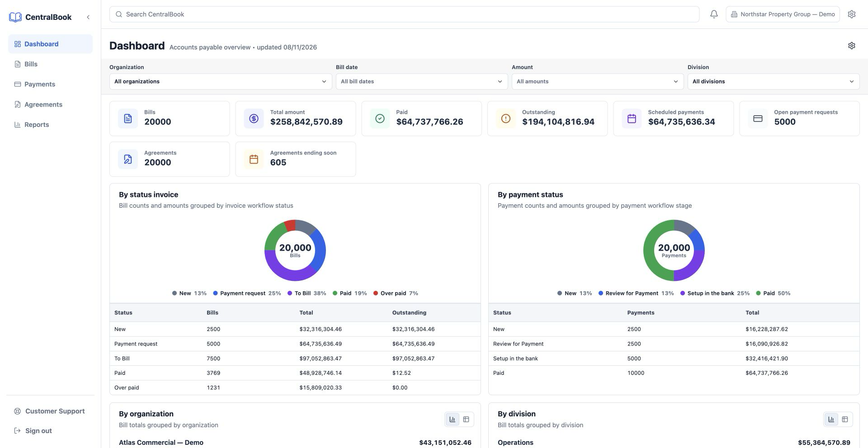Viewport: 868px width, 448px height.
Task: Switch By division to table view
Action: [x=845, y=420]
